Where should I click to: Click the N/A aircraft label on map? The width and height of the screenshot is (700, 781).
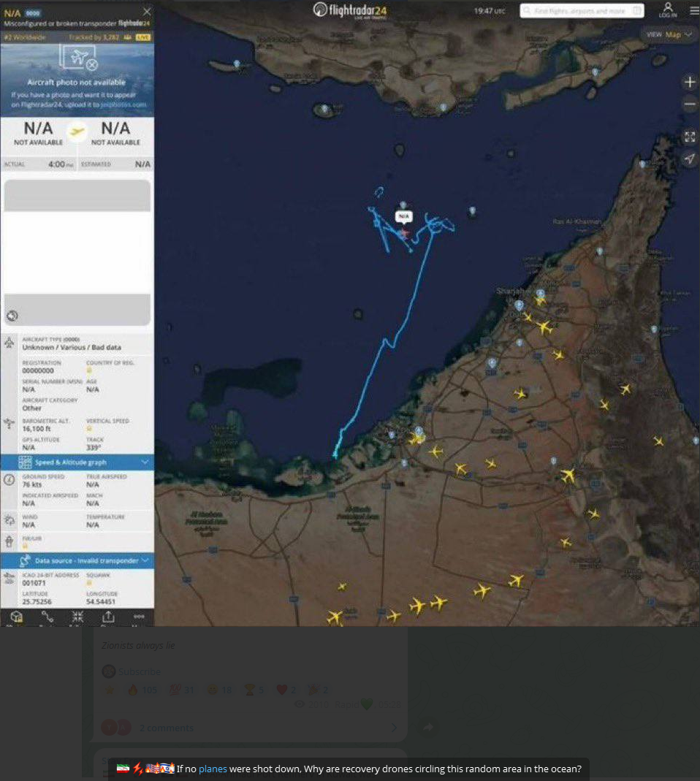(x=403, y=216)
